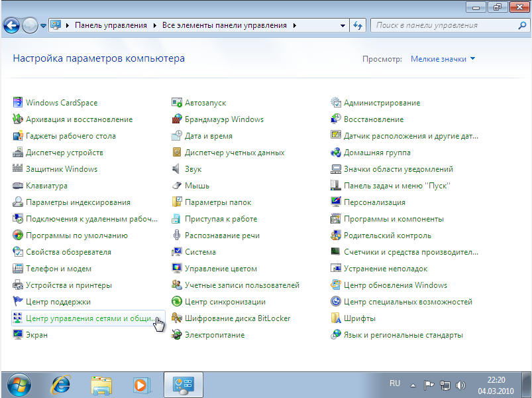This screenshot has width=532, height=398.
Task: Click the Звук speaker icon
Action: 176,168
